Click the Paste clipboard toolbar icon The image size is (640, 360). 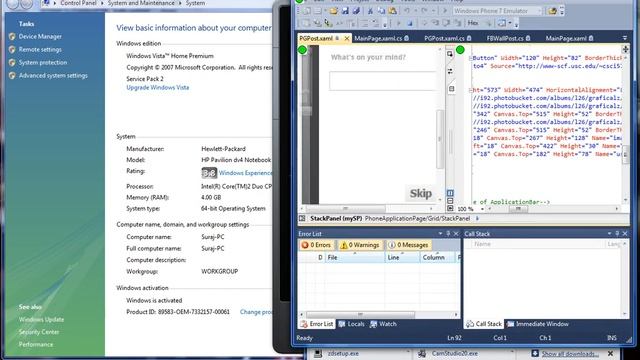coord(392,11)
